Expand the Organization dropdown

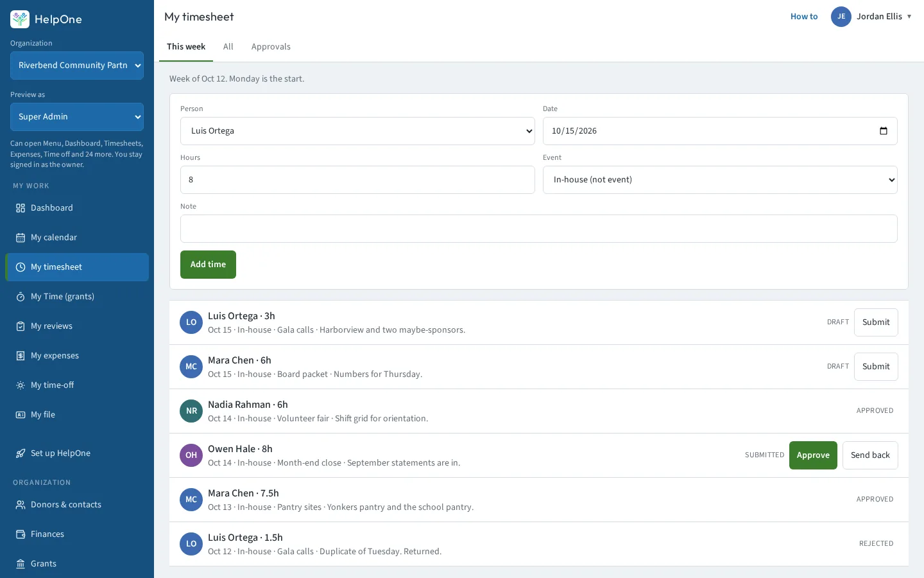(77, 66)
